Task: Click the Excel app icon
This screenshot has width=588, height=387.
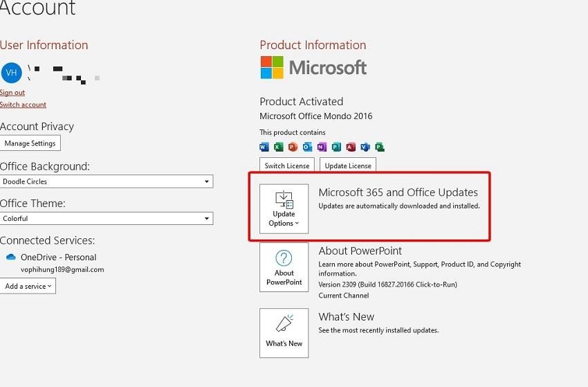Action: 278,147
